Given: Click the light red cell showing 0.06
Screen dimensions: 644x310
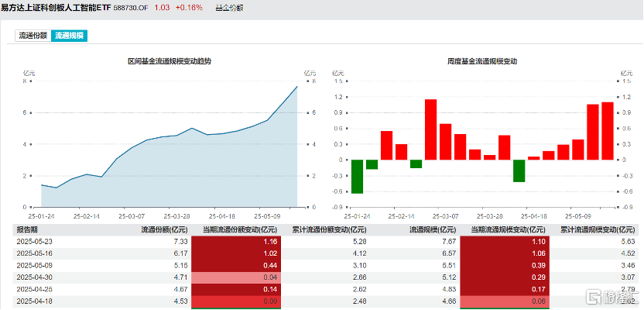Looking at the screenshot, I should (505, 301).
